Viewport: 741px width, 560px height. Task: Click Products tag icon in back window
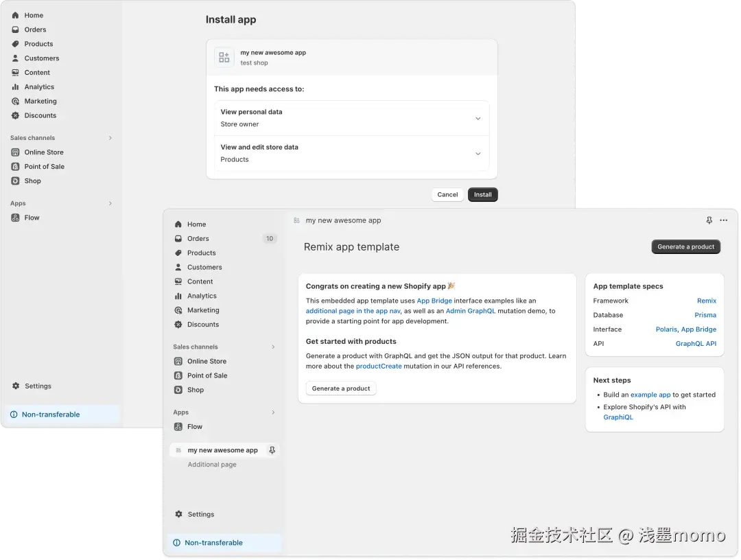click(15, 44)
